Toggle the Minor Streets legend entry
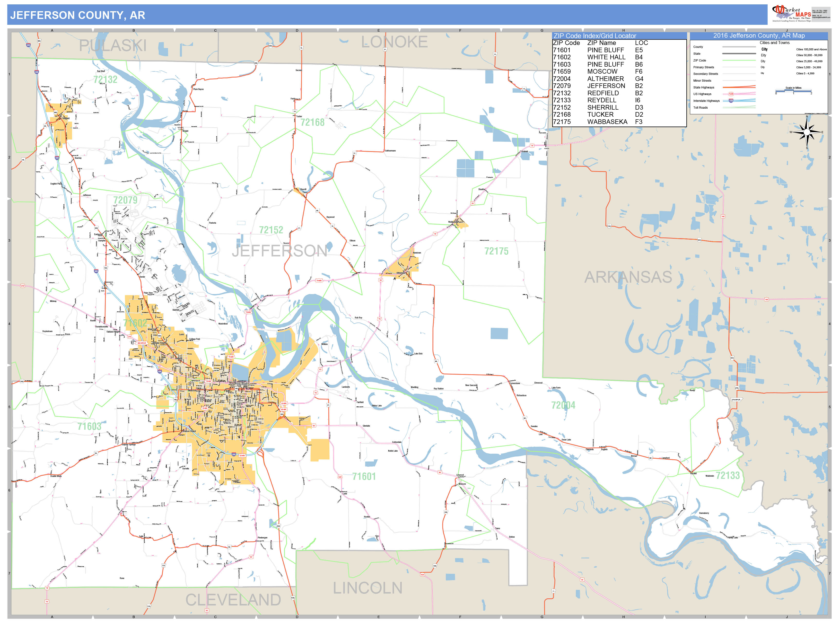Viewport: 840px width, 630px height. [702, 81]
